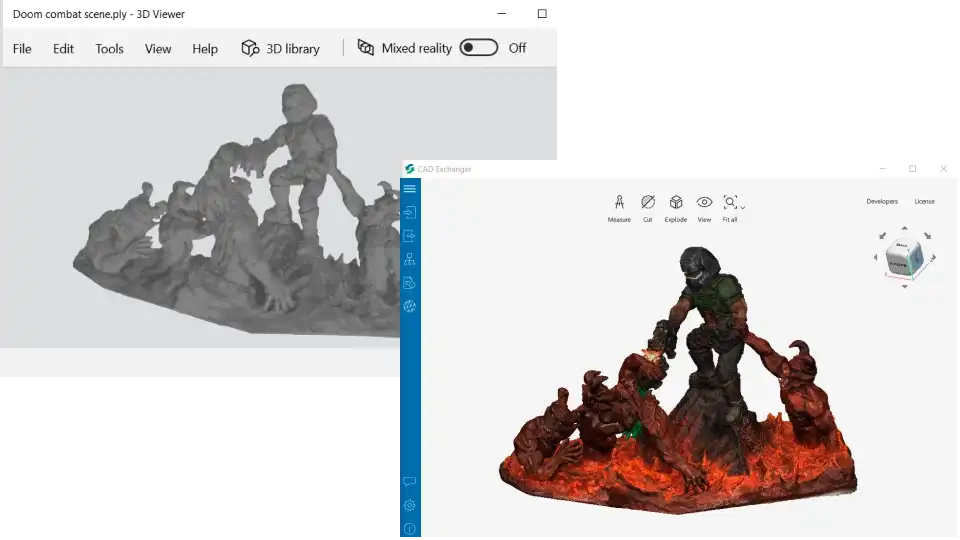This screenshot has width=960, height=540.
Task: Rotate view using the cube's down arrow
Action: (905, 287)
